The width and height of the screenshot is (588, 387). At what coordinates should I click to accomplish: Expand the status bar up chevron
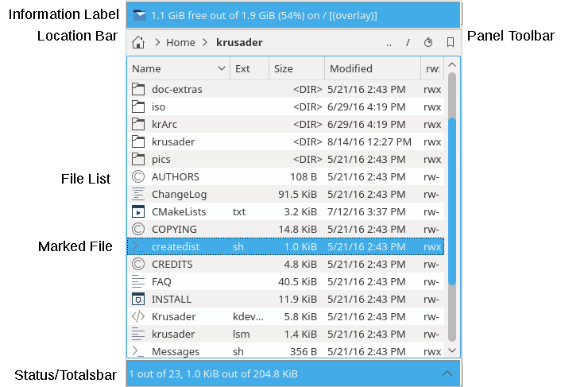click(x=447, y=373)
